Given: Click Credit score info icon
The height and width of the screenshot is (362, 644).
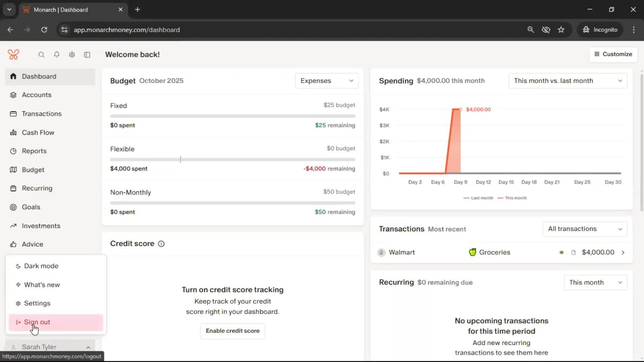Looking at the screenshot, I should point(161,244).
